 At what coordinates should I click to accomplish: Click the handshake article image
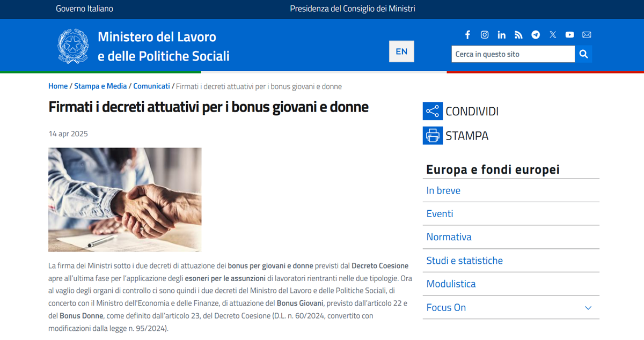click(125, 199)
